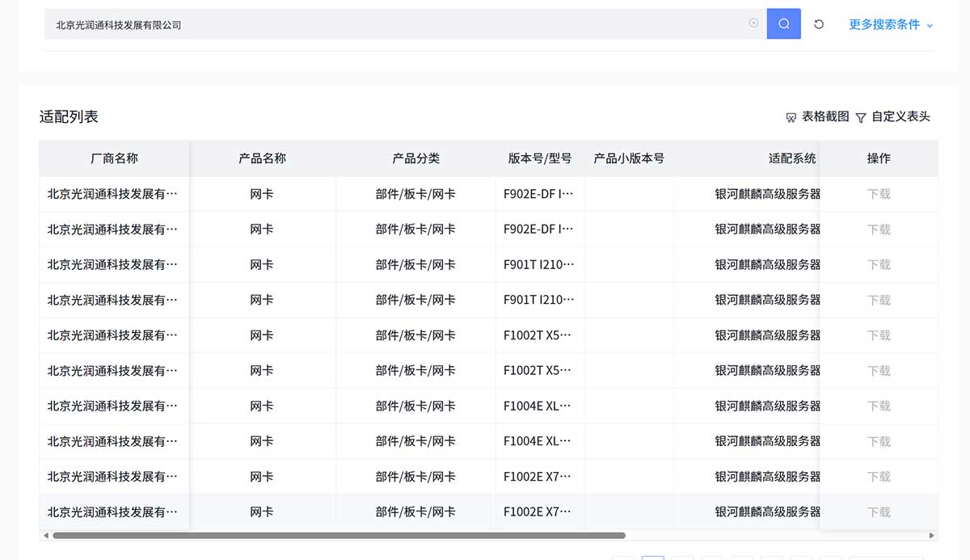
Task: Expand 更多搜索条件 with the chevron arrow
Action: tap(930, 26)
